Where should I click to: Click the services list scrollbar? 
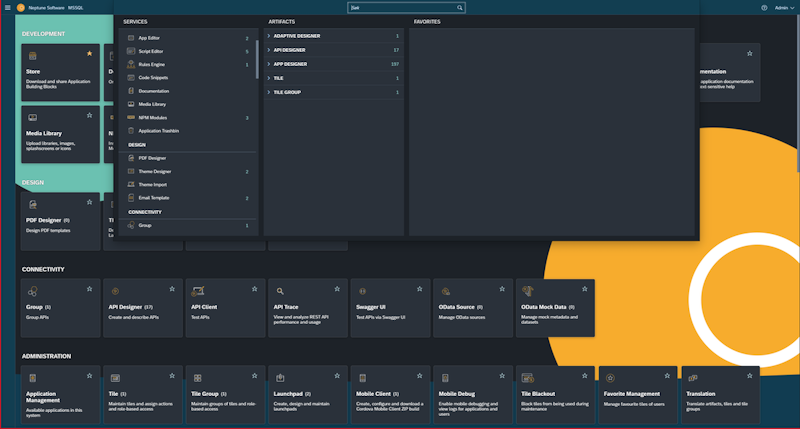click(257, 60)
